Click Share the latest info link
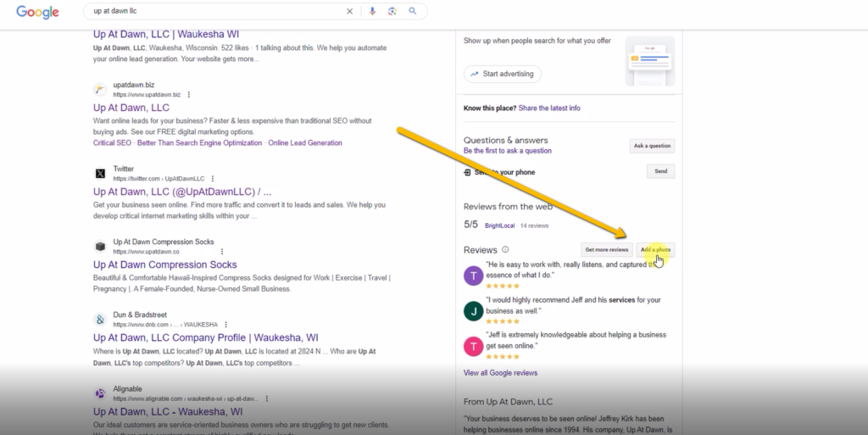 click(x=549, y=108)
